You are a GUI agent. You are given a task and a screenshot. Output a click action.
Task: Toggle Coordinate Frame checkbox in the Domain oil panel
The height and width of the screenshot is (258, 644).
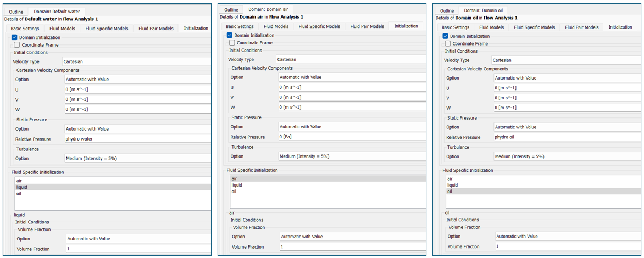tap(448, 44)
